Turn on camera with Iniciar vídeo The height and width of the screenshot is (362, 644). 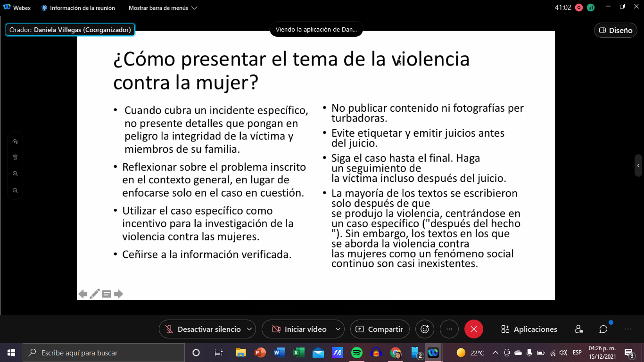[299, 329]
